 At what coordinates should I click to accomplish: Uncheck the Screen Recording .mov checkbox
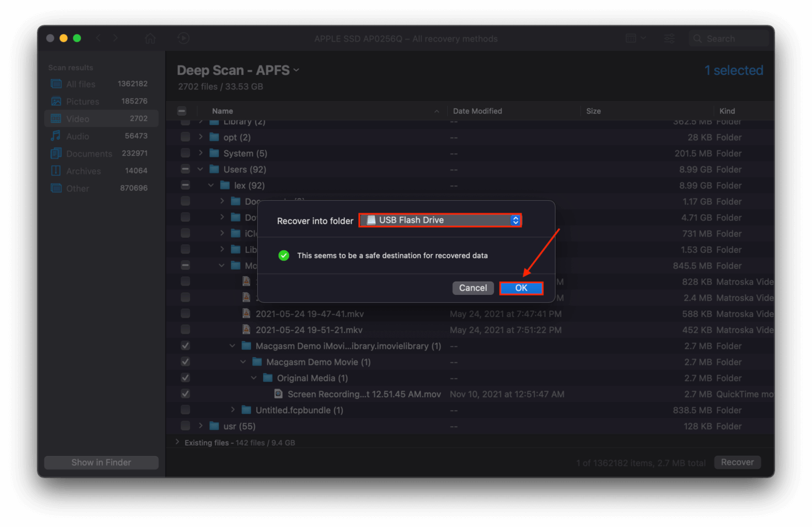(x=185, y=394)
